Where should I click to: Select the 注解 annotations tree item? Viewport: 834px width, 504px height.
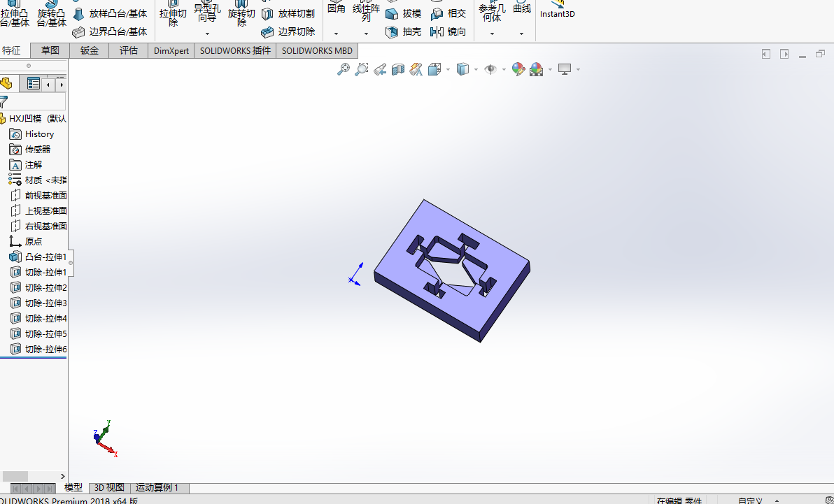pyautogui.click(x=26, y=165)
